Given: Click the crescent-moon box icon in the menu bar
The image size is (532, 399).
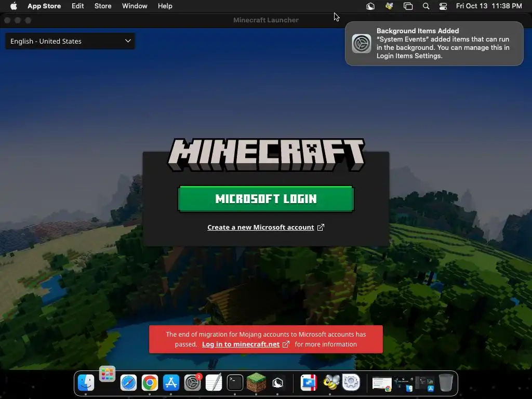Looking at the screenshot, I should (370, 6).
